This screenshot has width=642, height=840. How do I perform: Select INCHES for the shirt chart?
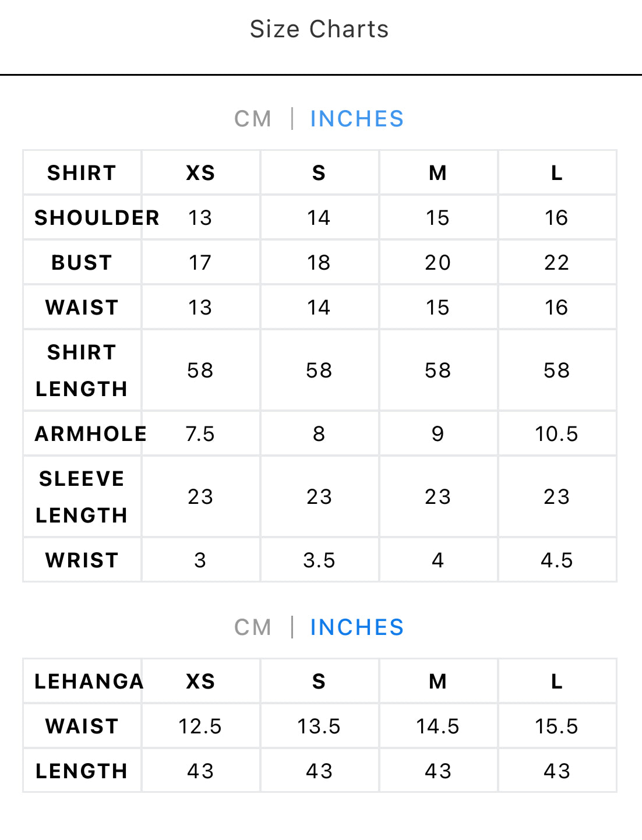(x=357, y=119)
